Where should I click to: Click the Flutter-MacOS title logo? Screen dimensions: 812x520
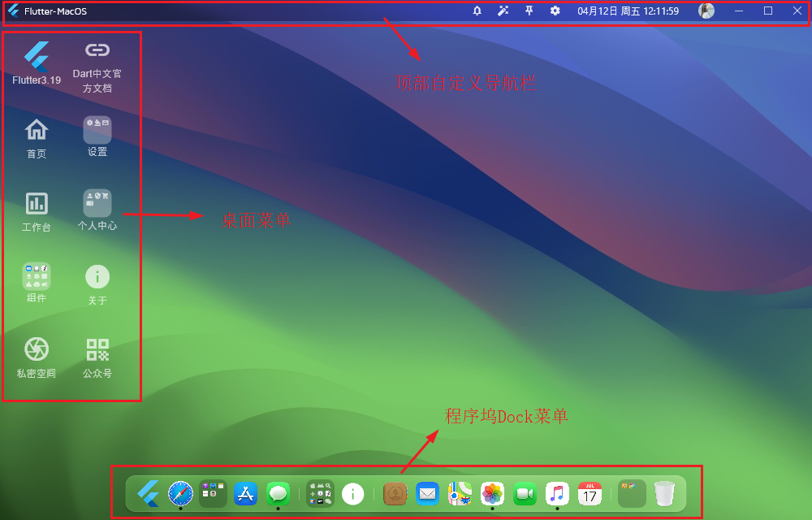click(x=14, y=11)
